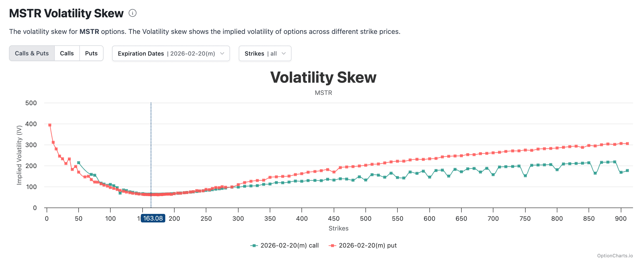This screenshot has height=260, width=644.
Task: Open the info icon beside MSTR Volatility Skew
Action: click(x=132, y=13)
